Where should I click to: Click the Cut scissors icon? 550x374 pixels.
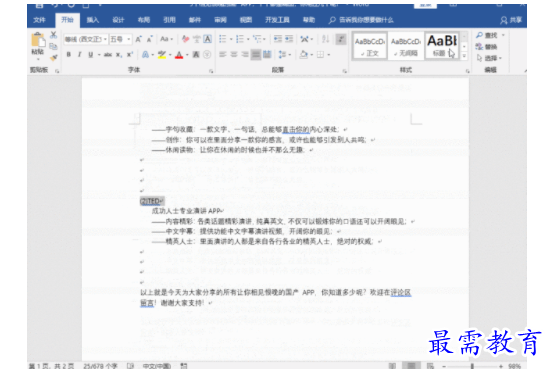click(53, 35)
